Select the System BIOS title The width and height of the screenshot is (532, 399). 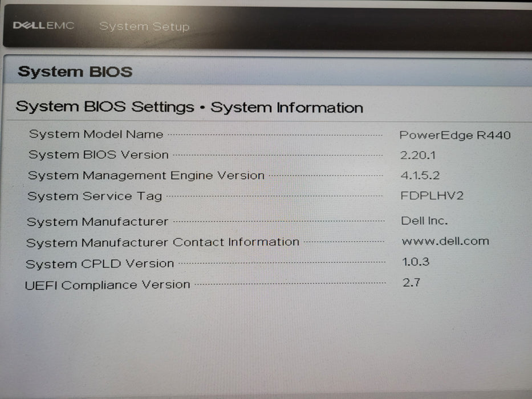pyautogui.click(x=75, y=72)
